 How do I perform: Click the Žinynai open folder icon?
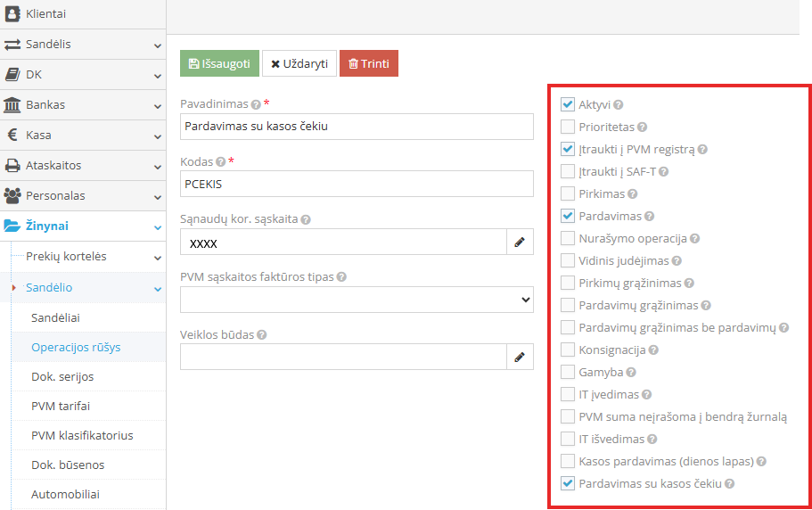[x=12, y=226]
